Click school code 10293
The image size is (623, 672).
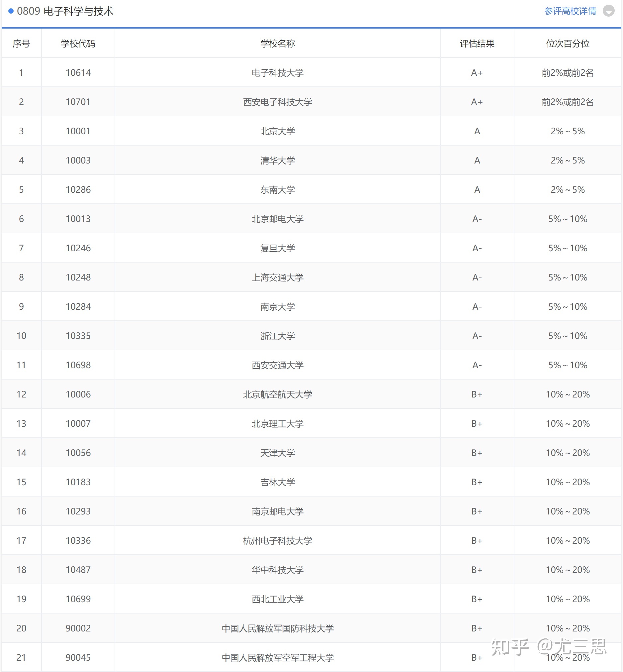point(78,511)
